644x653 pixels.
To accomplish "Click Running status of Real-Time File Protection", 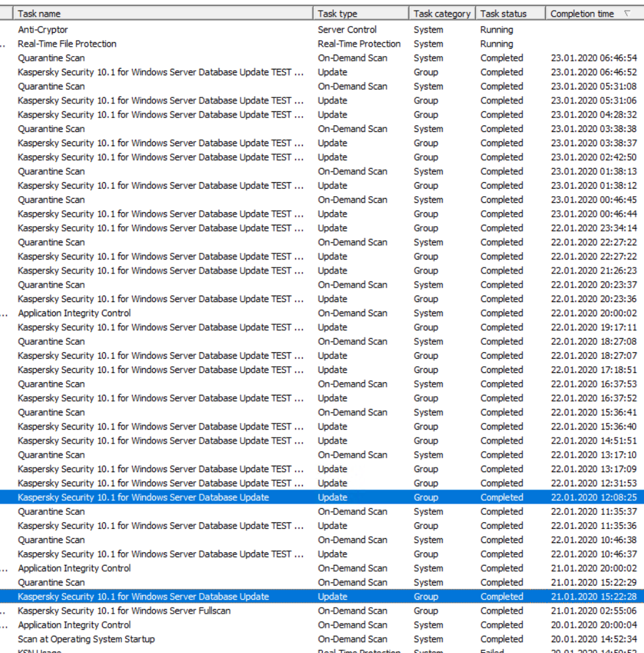I will (497, 44).
